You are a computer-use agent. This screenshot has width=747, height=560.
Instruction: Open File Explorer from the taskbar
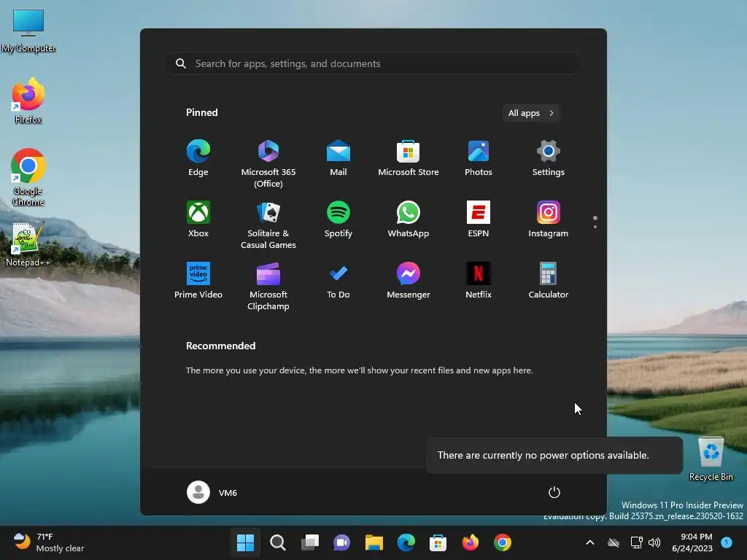374,542
